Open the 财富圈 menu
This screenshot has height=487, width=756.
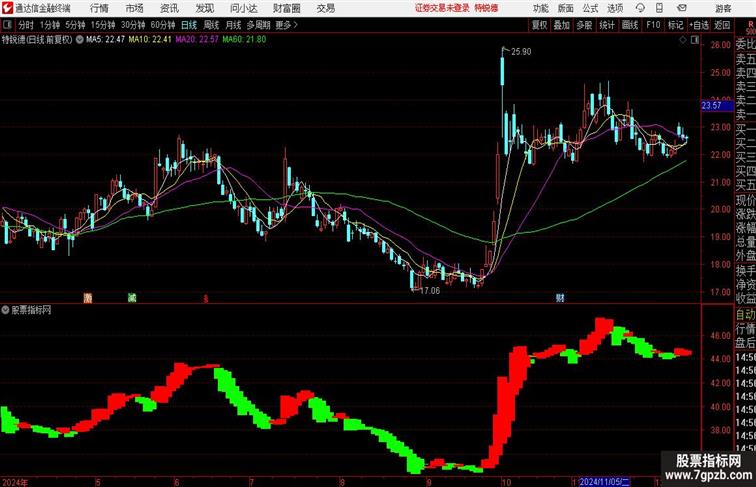[286, 8]
